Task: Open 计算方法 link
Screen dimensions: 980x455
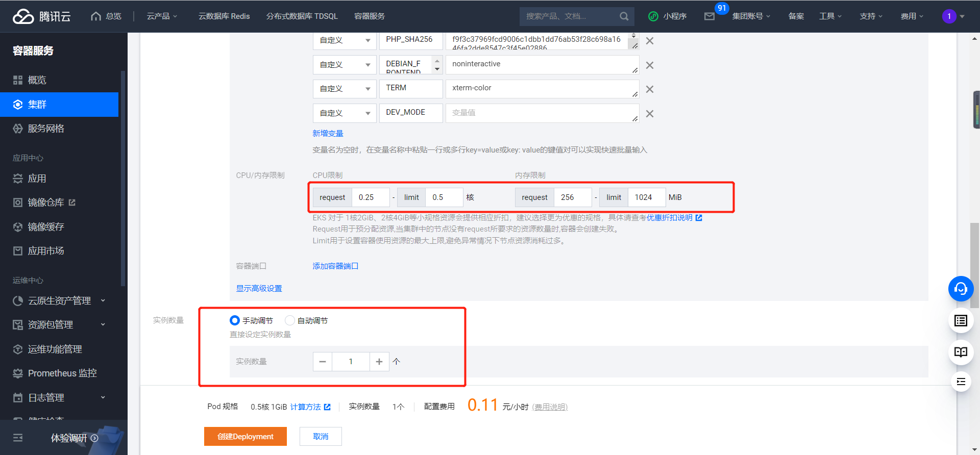Action: (x=310, y=407)
